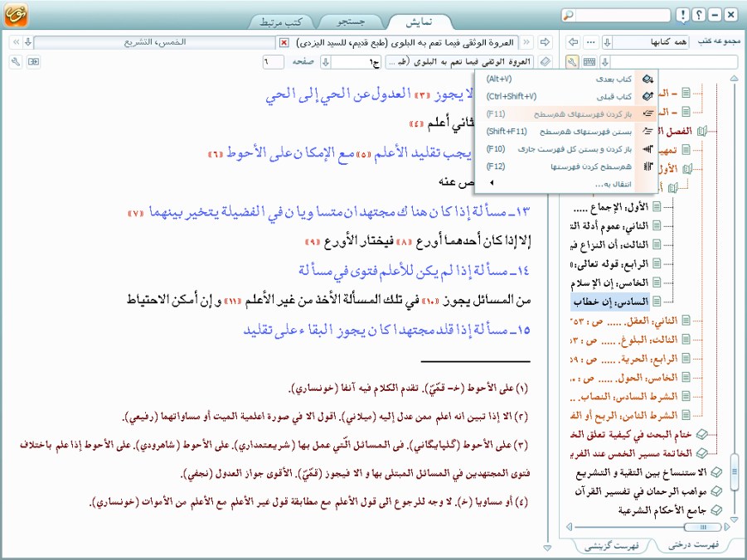The image size is (747, 560).
Task: Click the document icon beside الثالث: البلوغ
Action: click(686, 340)
